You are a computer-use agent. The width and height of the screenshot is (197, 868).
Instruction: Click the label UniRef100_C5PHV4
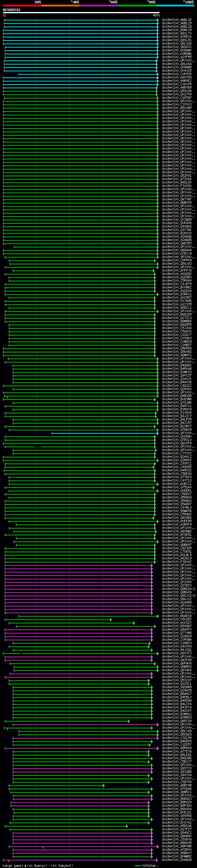pos(177,281)
